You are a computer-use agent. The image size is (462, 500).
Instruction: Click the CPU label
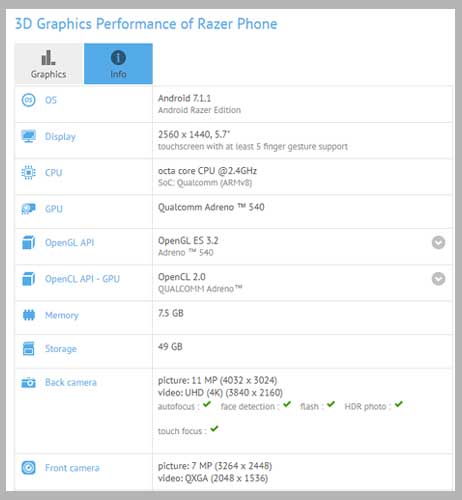coord(54,173)
